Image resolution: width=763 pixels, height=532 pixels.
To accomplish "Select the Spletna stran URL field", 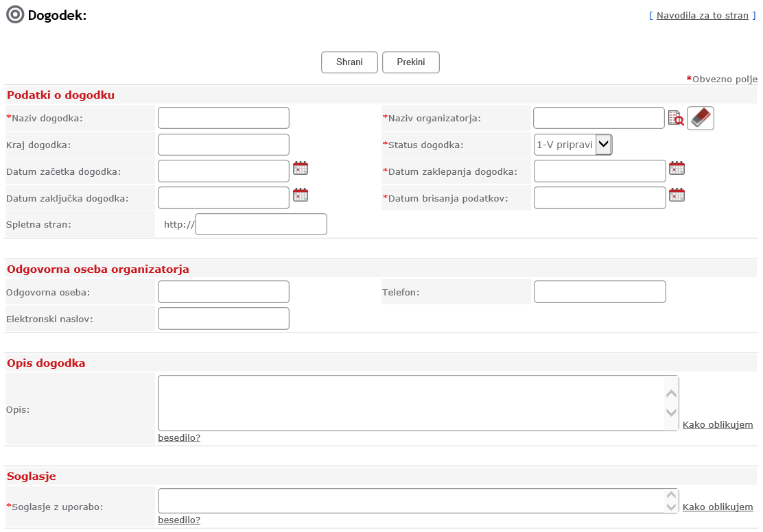I will pyautogui.click(x=261, y=224).
